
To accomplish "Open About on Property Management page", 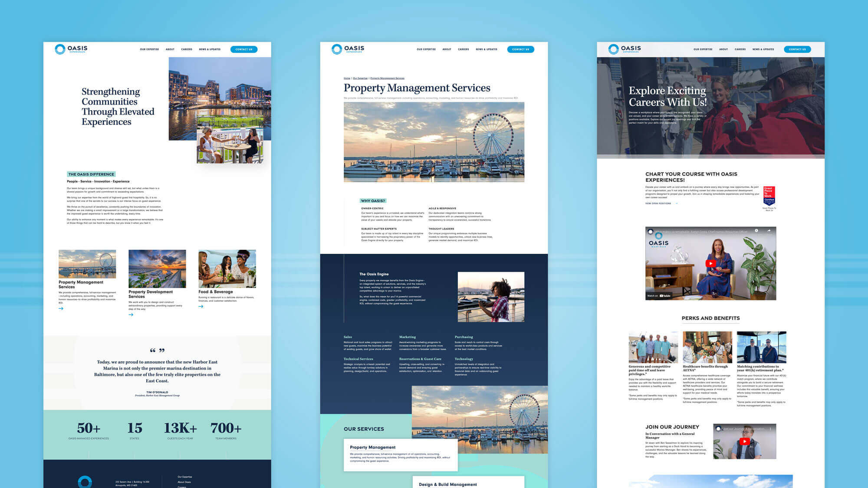I will pos(447,49).
